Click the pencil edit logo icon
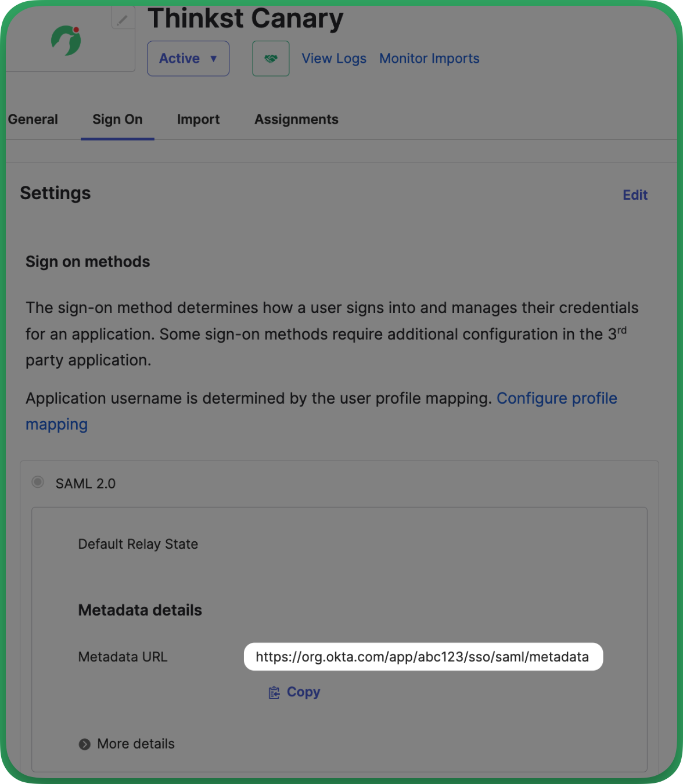The image size is (683, 784). click(123, 19)
